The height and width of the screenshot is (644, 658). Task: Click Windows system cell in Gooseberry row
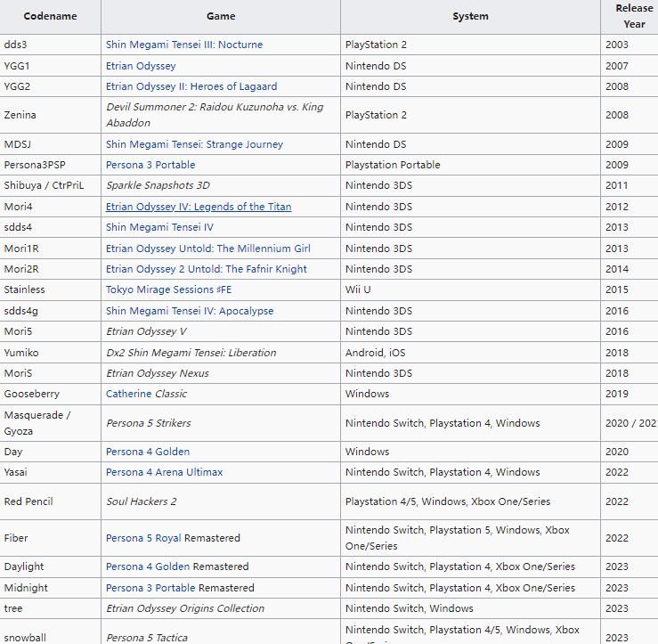(470, 394)
